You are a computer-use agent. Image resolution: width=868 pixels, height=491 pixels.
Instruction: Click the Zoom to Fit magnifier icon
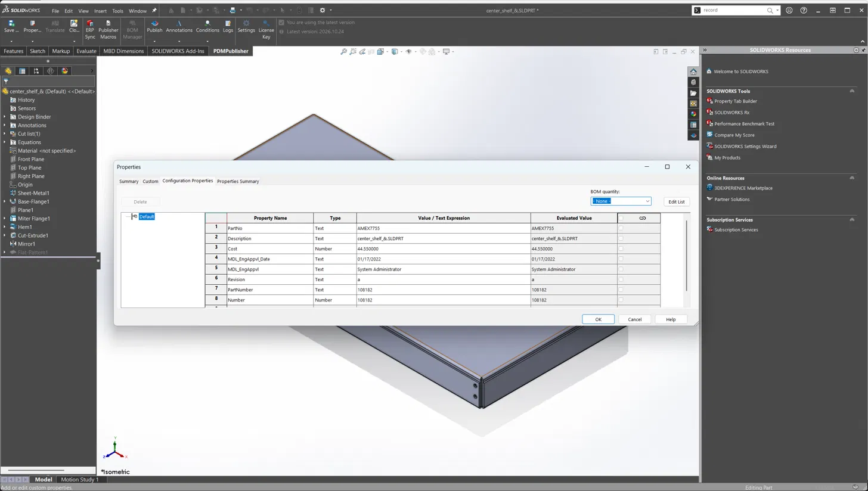[343, 52]
